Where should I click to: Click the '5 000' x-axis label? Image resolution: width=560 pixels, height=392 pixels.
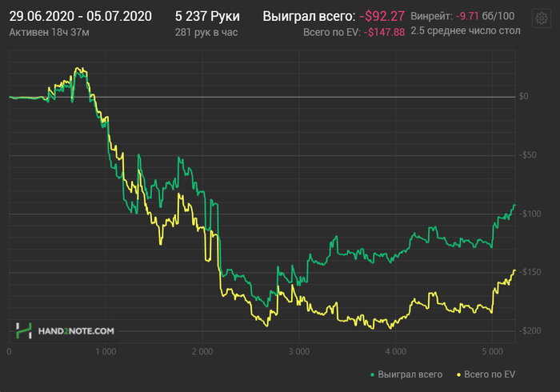[492, 352]
